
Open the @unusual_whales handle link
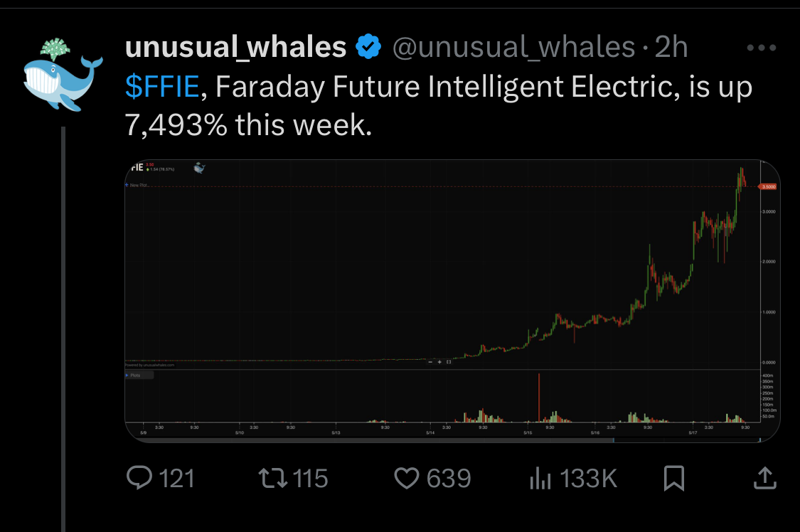coord(513,47)
